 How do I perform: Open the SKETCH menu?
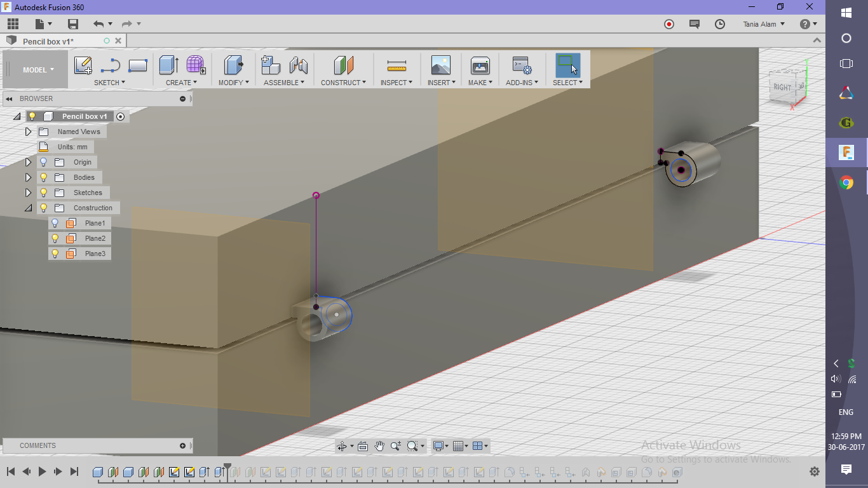click(109, 83)
